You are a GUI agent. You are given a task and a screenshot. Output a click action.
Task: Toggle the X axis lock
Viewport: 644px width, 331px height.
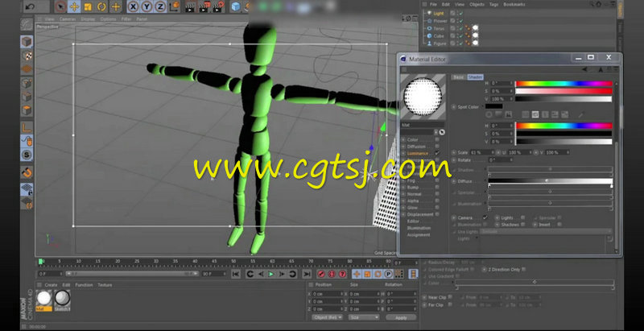coord(133,6)
